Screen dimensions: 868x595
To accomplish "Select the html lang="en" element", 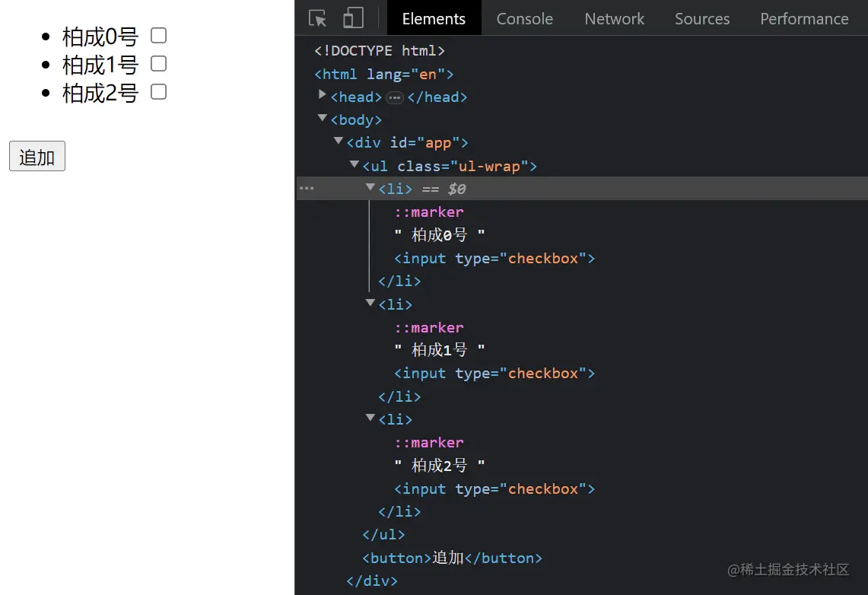I will pos(383,74).
